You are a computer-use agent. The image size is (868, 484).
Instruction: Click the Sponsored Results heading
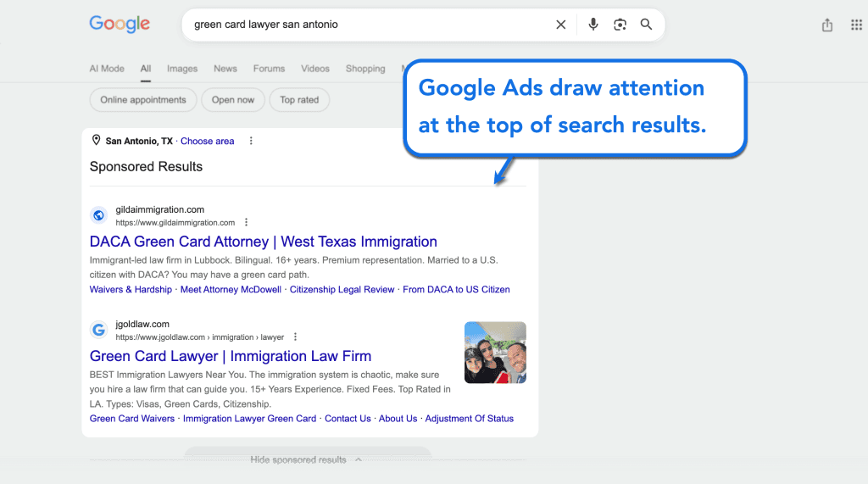coord(146,167)
